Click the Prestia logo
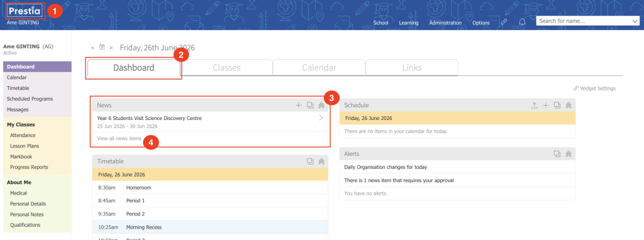The height and width of the screenshot is (240, 644). click(25, 11)
